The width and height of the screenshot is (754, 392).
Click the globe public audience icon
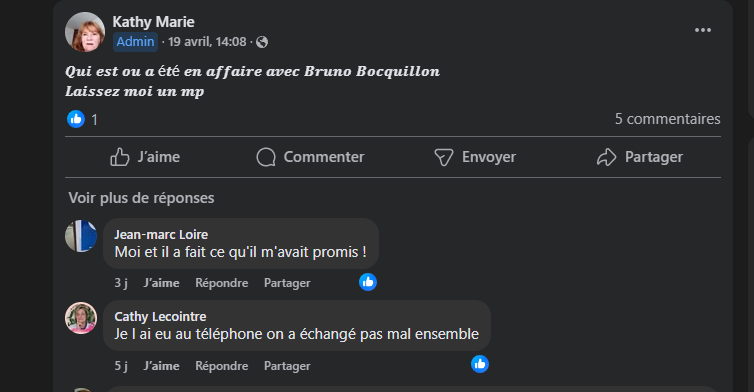[x=262, y=42]
